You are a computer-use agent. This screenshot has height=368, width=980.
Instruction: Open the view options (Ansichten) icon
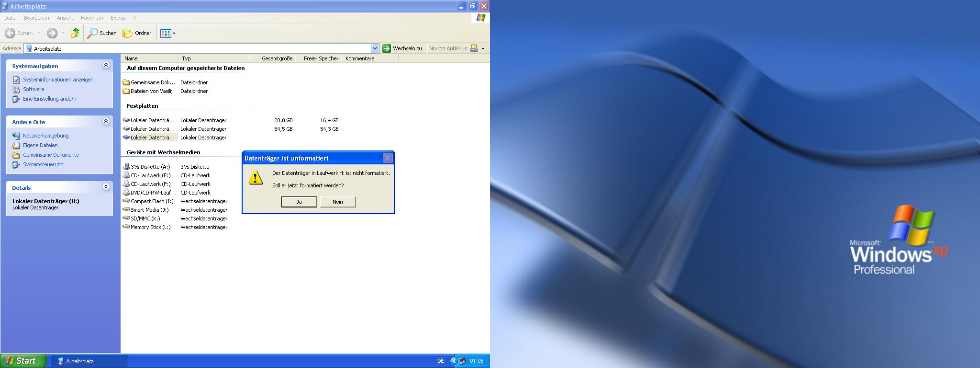click(166, 33)
